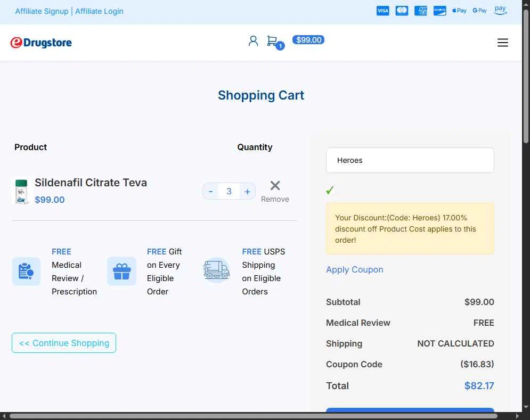530x420 pixels.
Task: Click the Subtotal $99.00 amount
Action: (x=479, y=302)
